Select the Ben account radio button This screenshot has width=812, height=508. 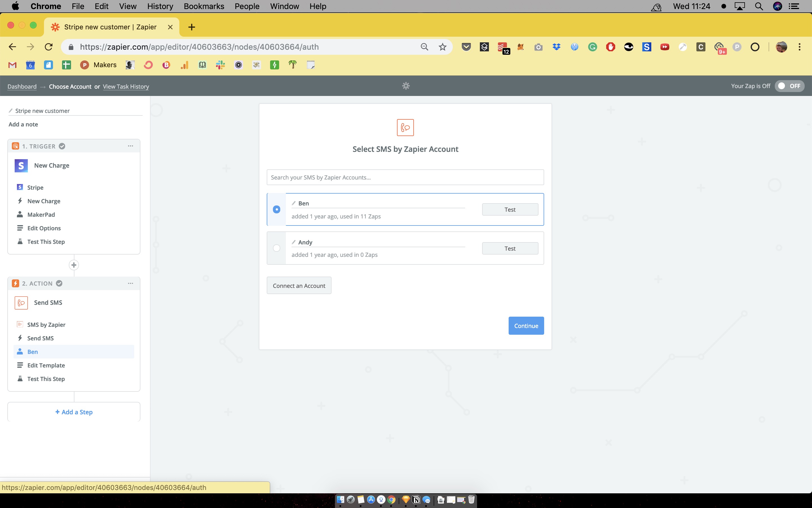277,209
